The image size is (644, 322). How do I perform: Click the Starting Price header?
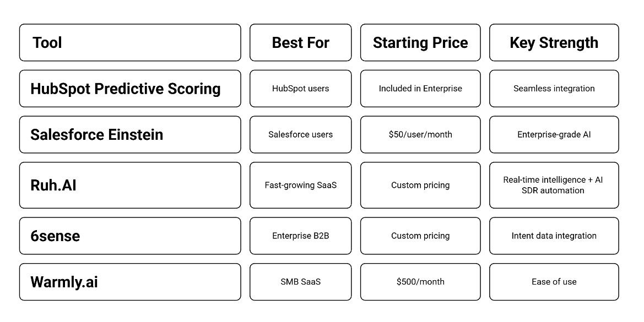(x=420, y=42)
